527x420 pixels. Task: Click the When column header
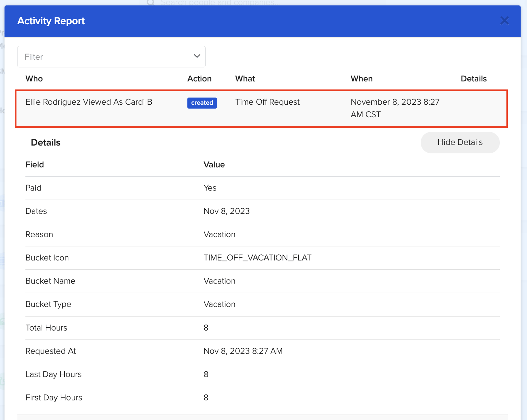[362, 79]
